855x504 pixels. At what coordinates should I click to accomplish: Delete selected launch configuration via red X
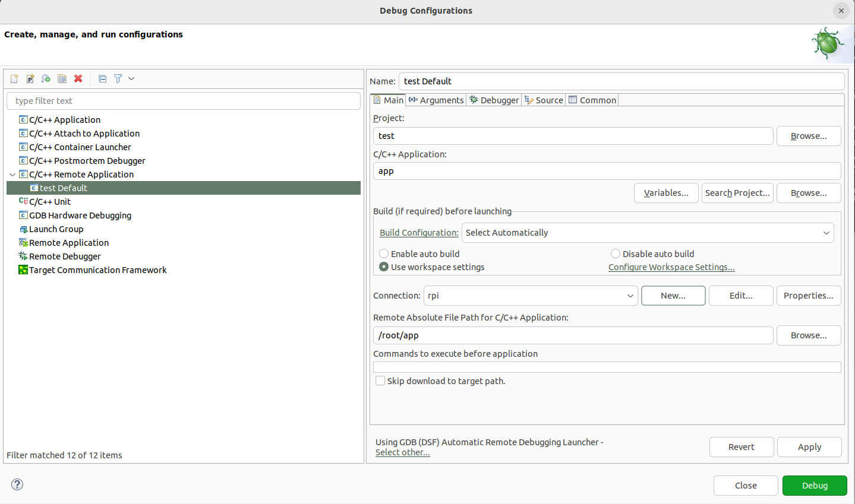(78, 78)
